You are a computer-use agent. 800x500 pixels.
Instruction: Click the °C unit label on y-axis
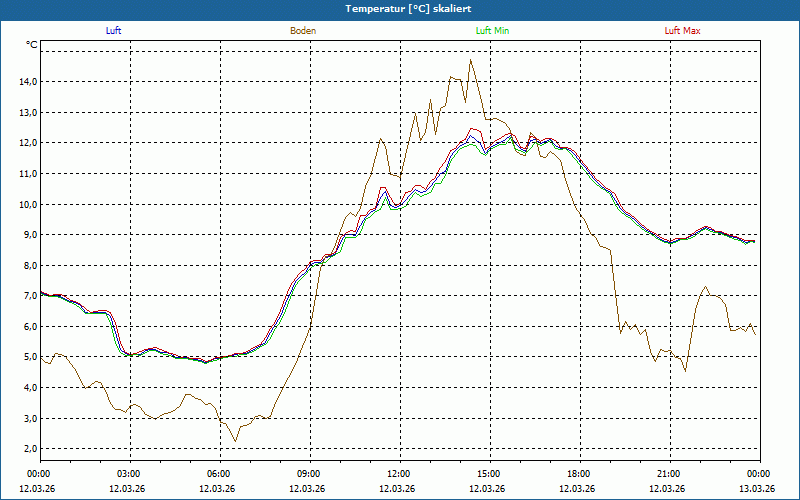click(x=32, y=45)
